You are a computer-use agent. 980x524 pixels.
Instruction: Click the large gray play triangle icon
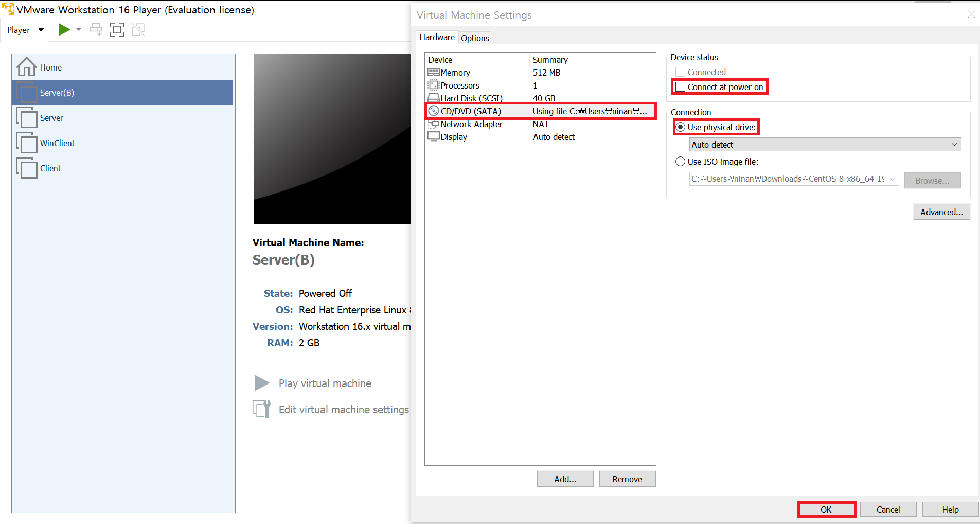tap(262, 383)
